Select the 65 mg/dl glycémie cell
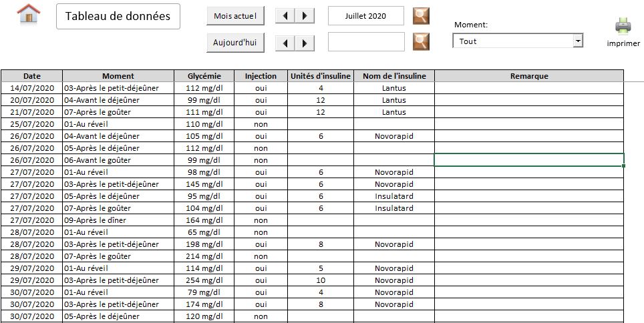The width and height of the screenshot is (644, 323). click(x=204, y=232)
